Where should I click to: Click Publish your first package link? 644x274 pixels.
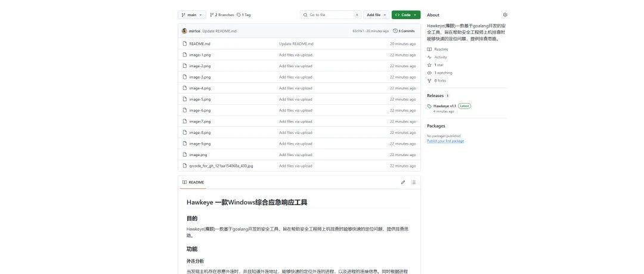tap(445, 141)
